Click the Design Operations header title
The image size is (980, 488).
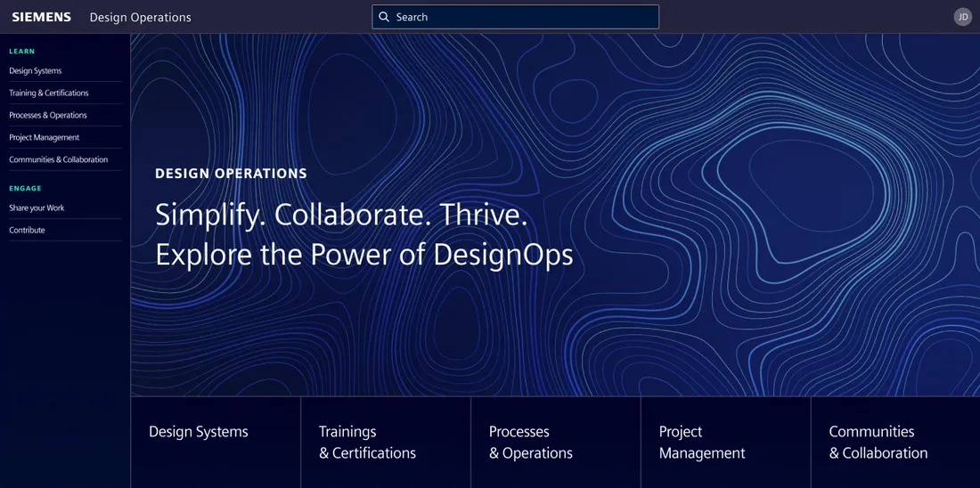(141, 18)
